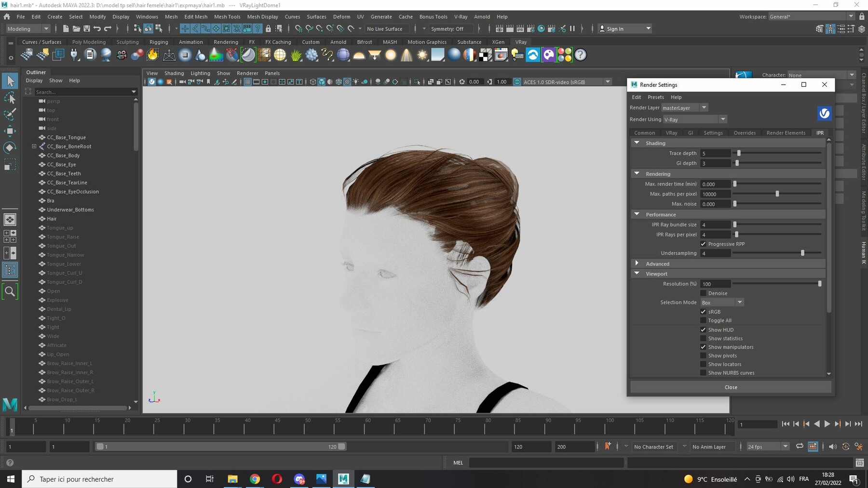Viewport: 868px width, 488px height.
Task: Expand the CC_Base_BoneRoot outliner node
Action: click(34, 146)
